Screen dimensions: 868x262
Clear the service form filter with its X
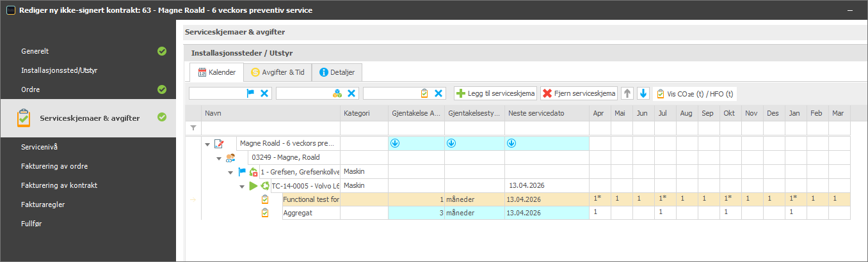[438, 93]
